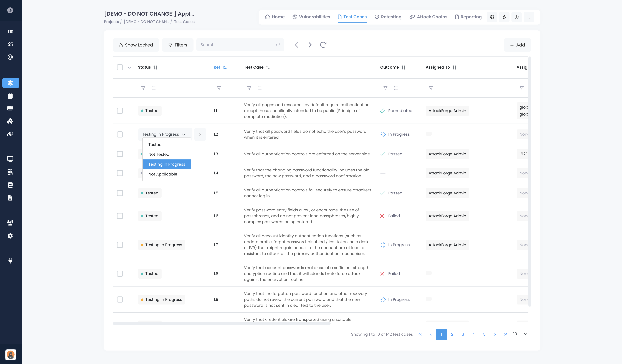Open the apps grid icon in top navigation

pos(492,17)
